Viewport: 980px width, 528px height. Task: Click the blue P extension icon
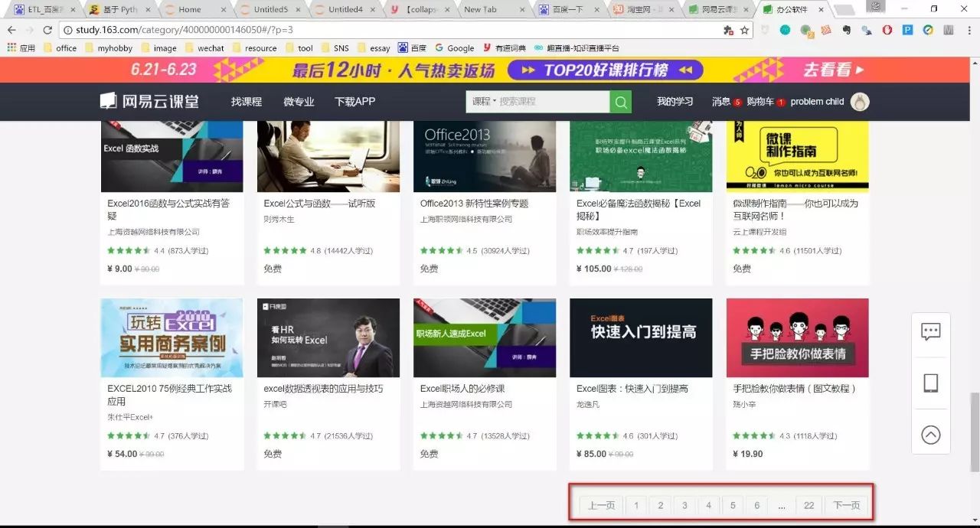(x=908, y=31)
